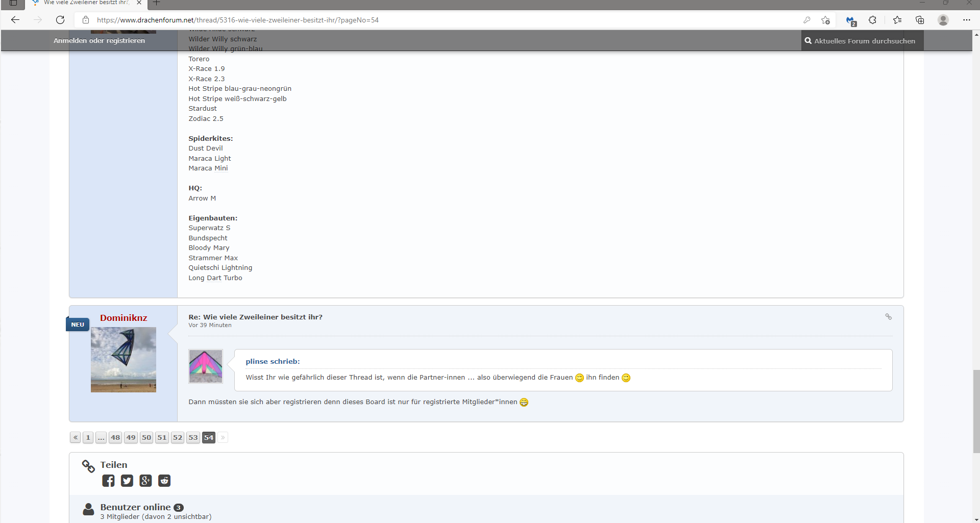Jump to page 48 of thread
Image resolution: width=980 pixels, height=523 pixels.
tap(115, 437)
